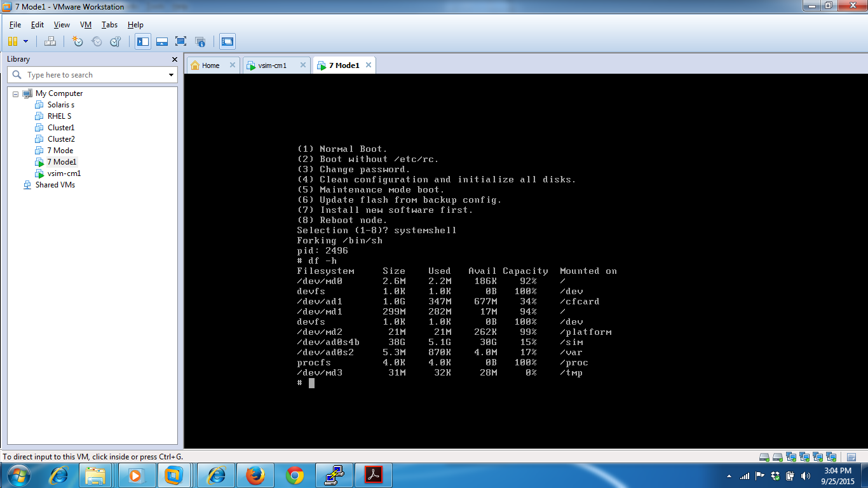Select 7 Mode1 in the library tree
The width and height of the screenshot is (868, 488).
pyautogui.click(x=62, y=162)
